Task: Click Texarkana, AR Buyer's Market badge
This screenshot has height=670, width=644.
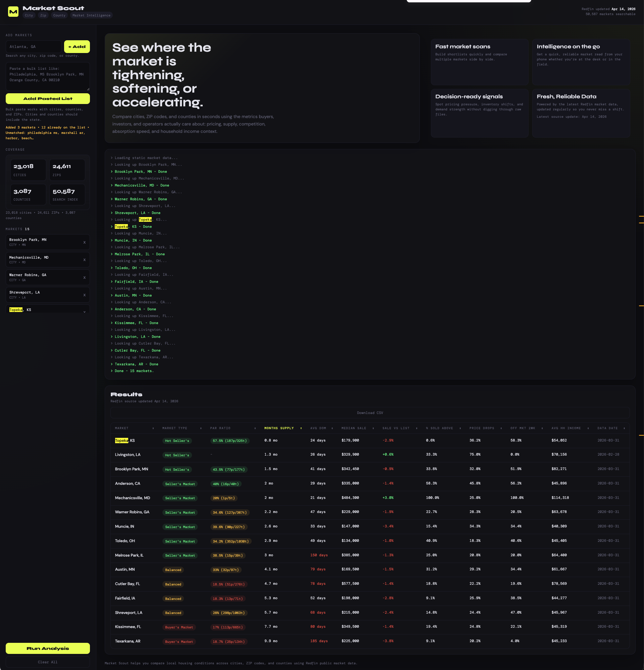Action: [x=179, y=641]
